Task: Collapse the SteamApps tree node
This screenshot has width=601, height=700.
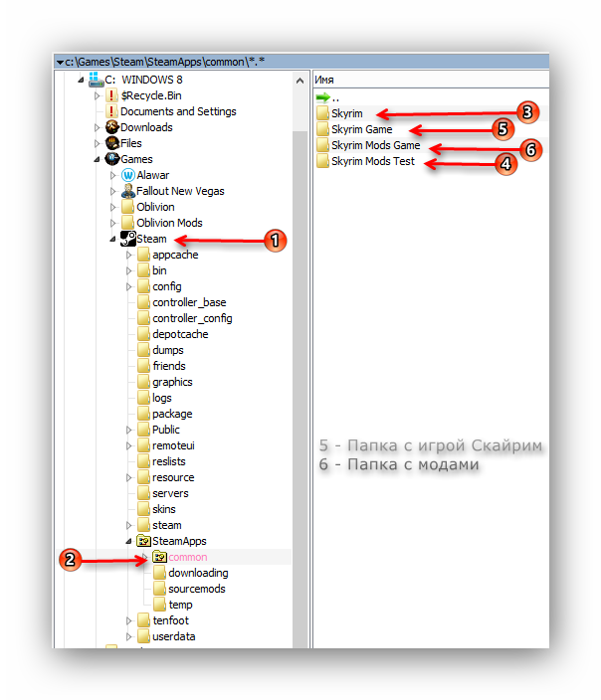Action: (128, 542)
